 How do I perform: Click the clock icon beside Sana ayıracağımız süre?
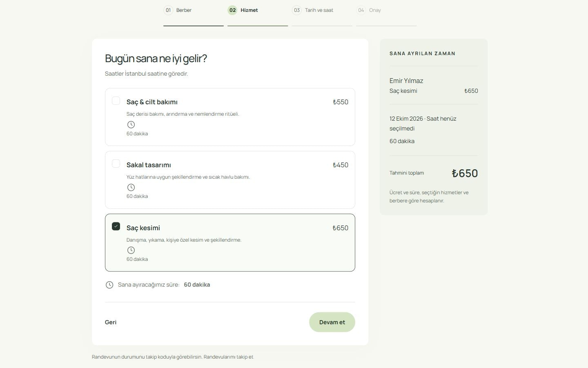pos(109,285)
